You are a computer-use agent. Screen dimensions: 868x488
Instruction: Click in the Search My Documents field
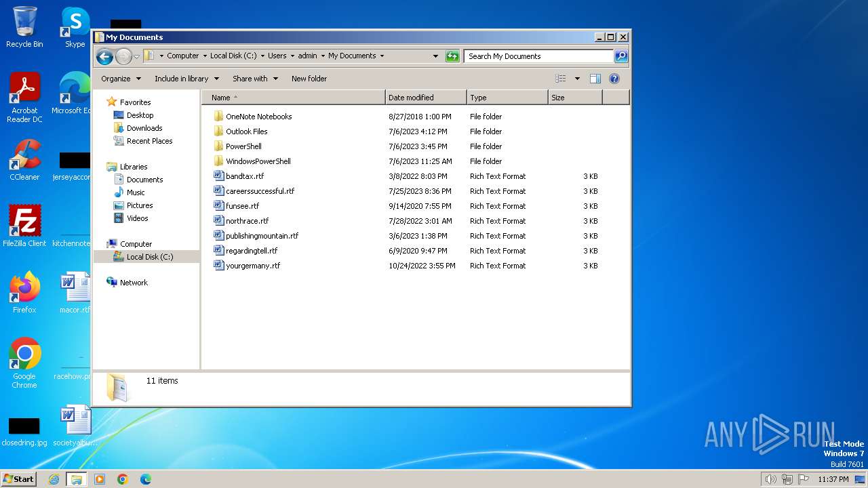pos(539,56)
